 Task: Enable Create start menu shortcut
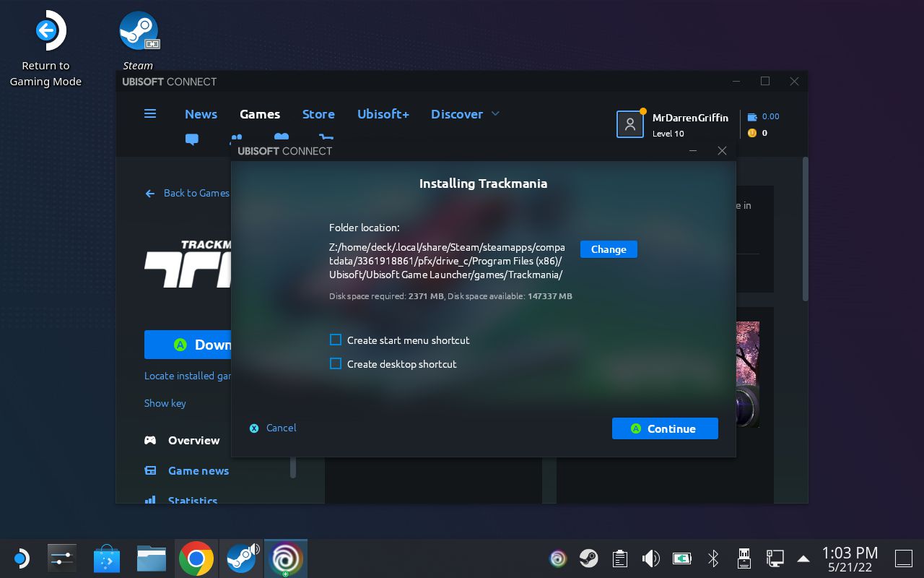[336, 340]
